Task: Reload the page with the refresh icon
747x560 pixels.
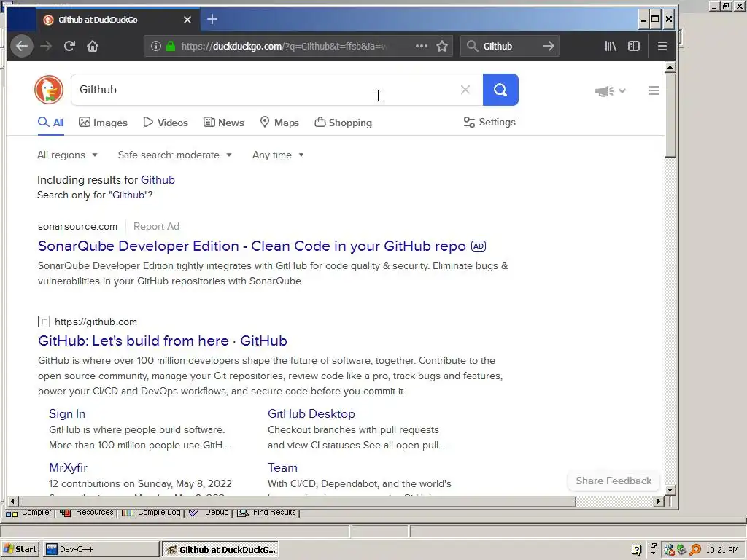Action: click(69, 46)
